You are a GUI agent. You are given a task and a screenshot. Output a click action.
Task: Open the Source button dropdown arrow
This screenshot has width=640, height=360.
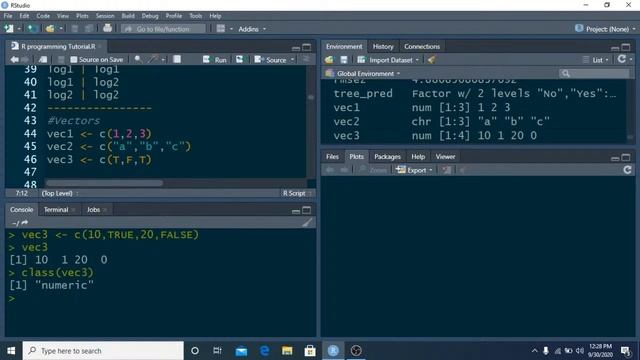[292, 60]
